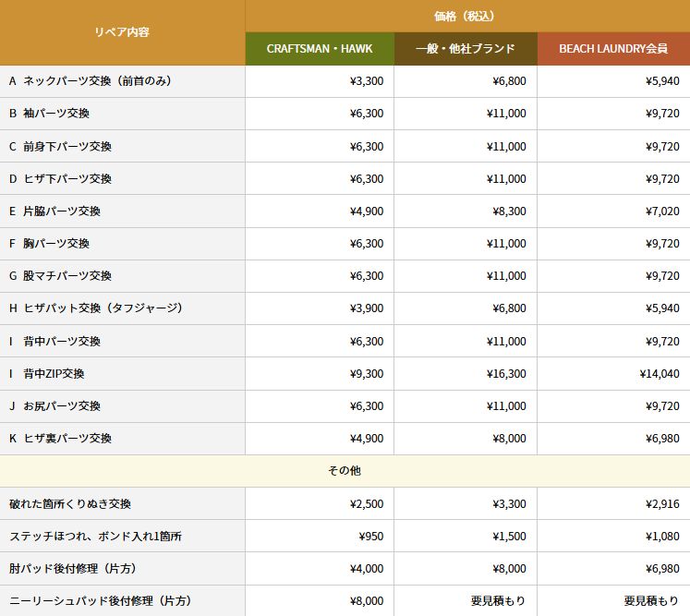Click the リペア内容 column header
The height and width of the screenshot is (616, 690).
[x=122, y=32]
